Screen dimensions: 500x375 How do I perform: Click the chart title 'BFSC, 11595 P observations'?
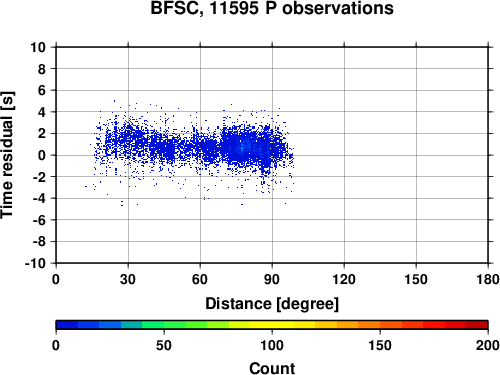coord(272,8)
